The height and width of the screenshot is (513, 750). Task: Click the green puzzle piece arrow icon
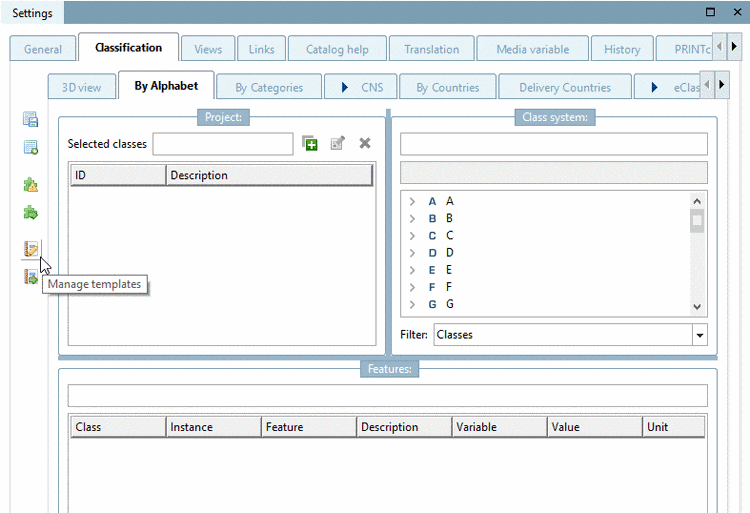click(x=31, y=212)
